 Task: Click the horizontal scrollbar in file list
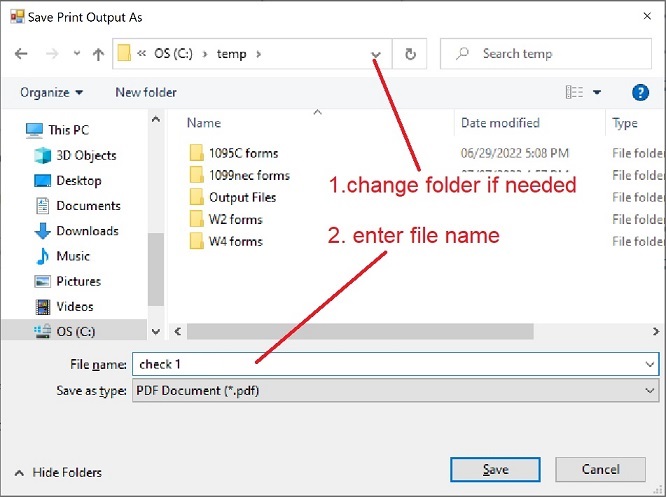(400, 331)
